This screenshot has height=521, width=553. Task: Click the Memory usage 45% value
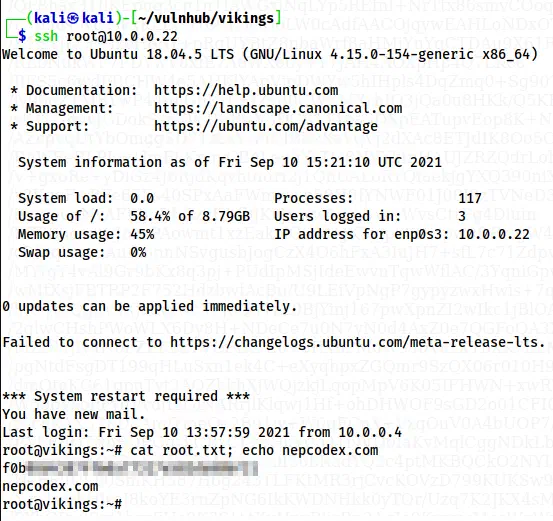tap(142, 235)
